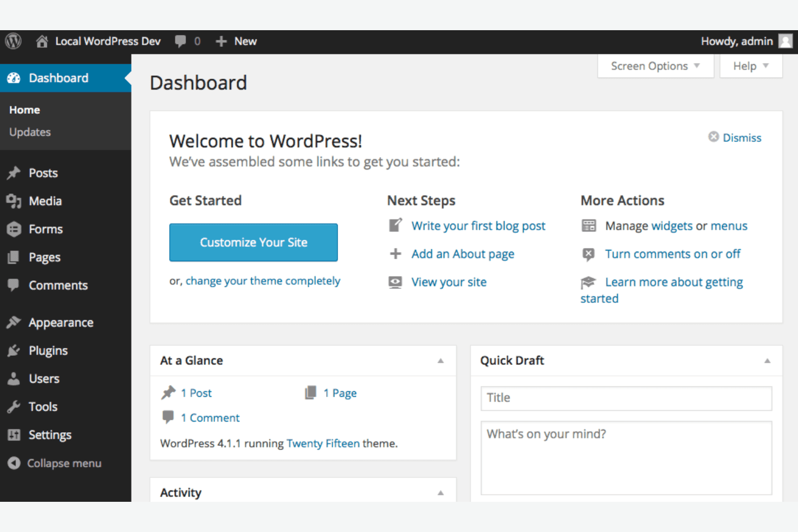Image resolution: width=798 pixels, height=532 pixels.
Task: Click Turn comments on or off link
Action: point(673,254)
